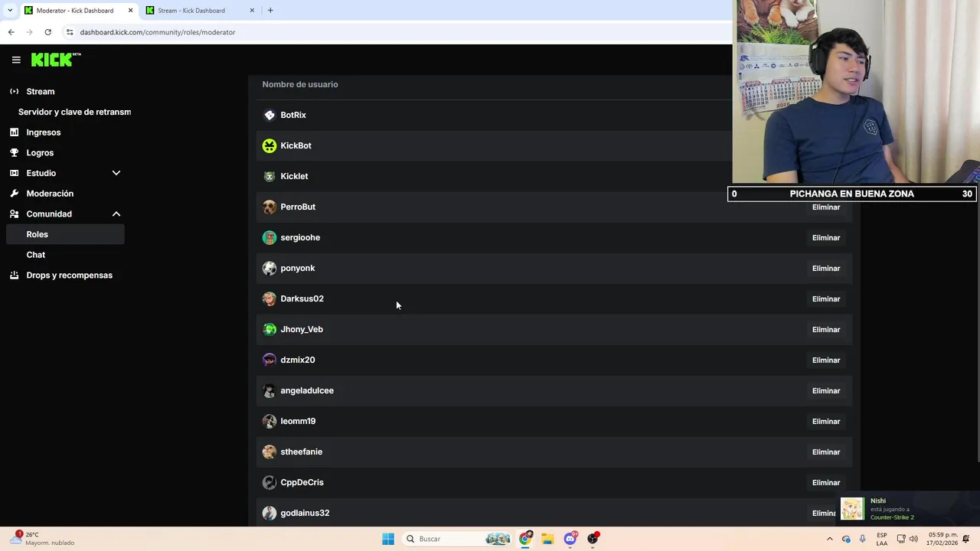Switch to Stream - Kick Dashboard tab

[199, 11]
